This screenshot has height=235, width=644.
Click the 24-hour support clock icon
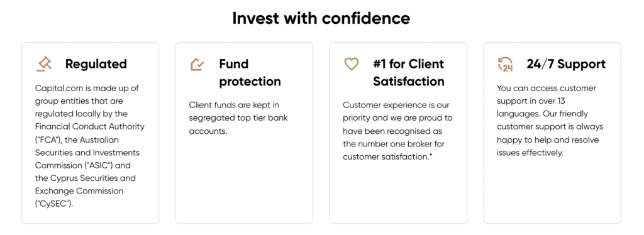[x=505, y=64]
